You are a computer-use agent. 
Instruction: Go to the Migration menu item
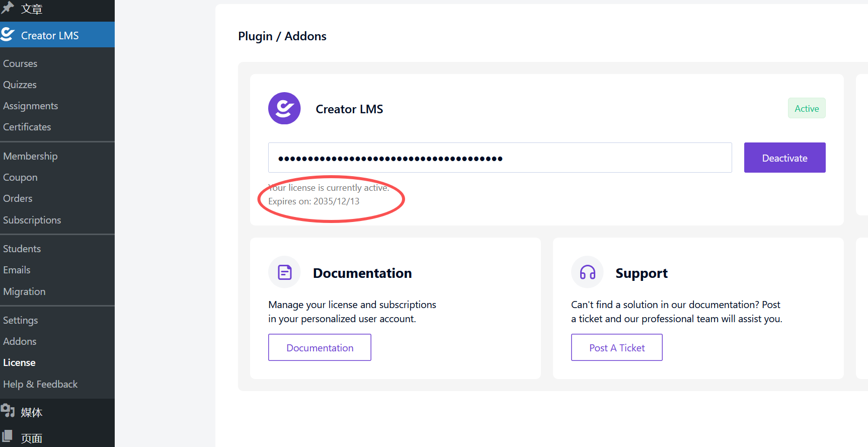coord(24,291)
